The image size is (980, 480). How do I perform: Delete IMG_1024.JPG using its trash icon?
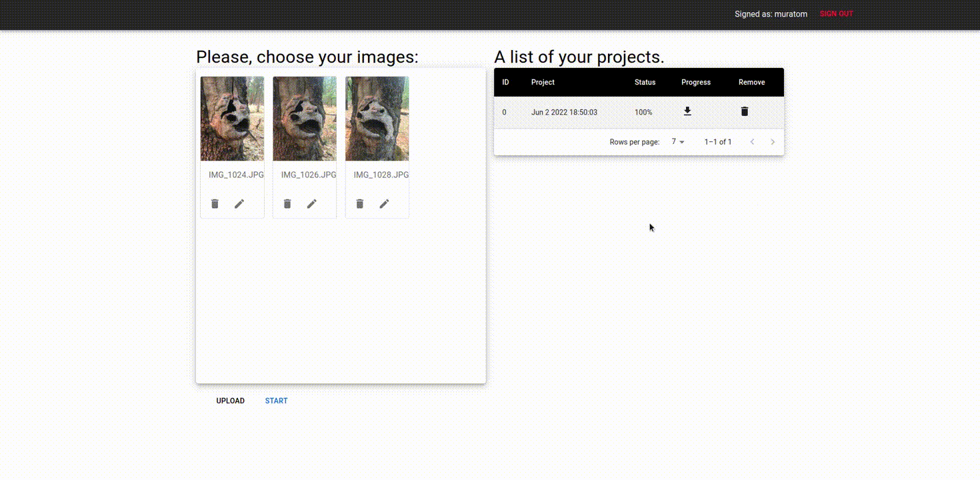point(215,203)
